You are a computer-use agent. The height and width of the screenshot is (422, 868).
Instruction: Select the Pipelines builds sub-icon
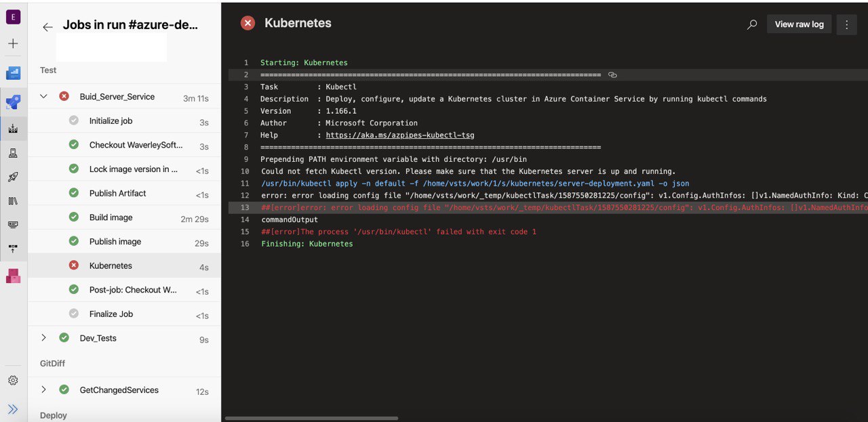click(13, 128)
